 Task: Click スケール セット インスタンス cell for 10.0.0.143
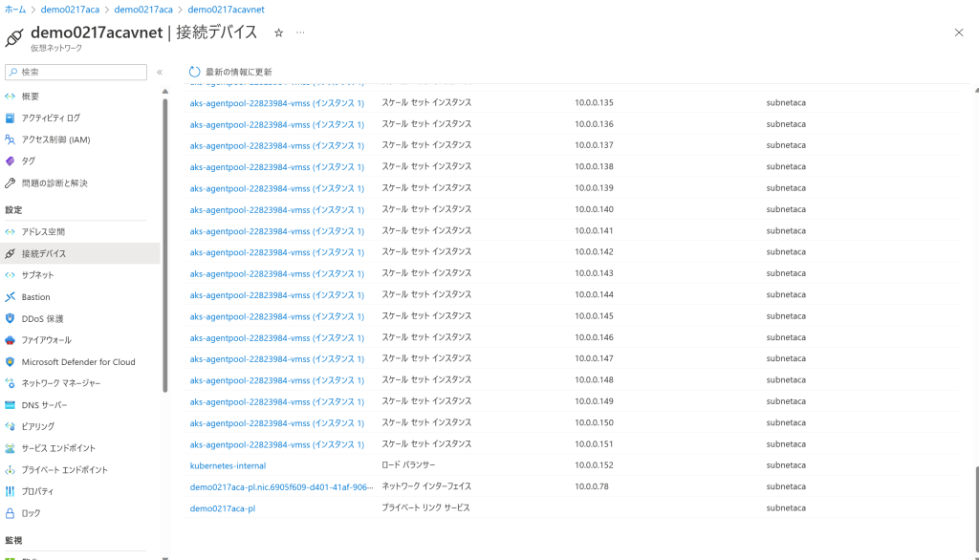tap(426, 272)
